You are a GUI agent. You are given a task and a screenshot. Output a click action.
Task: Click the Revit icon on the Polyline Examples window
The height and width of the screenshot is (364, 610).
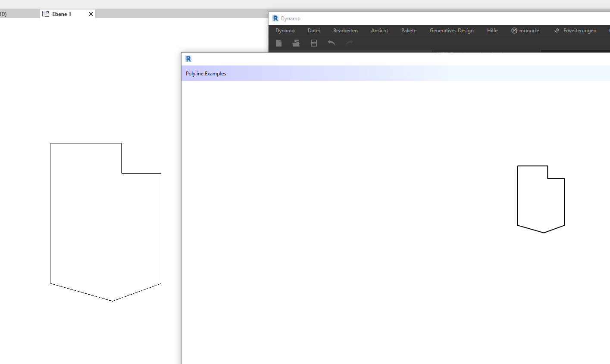click(188, 58)
